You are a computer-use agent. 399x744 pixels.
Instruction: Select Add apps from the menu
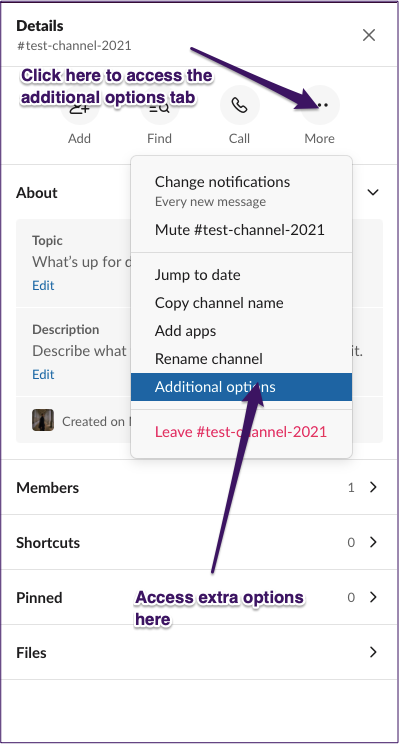(x=241, y=331)
